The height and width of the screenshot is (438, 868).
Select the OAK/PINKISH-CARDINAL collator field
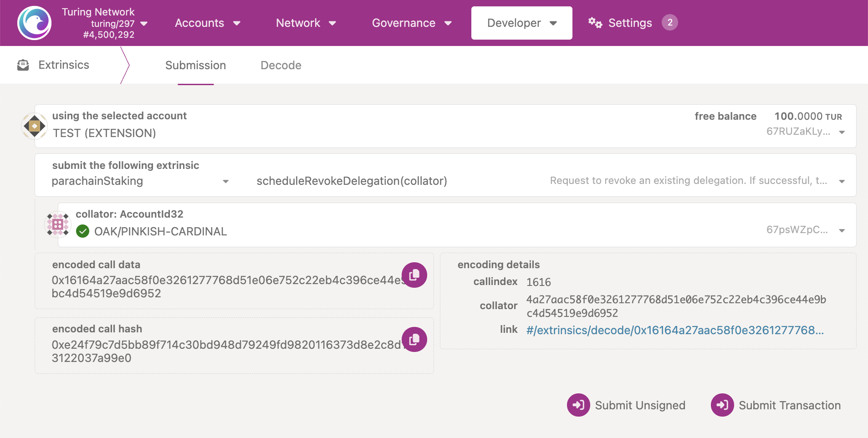pos(457,225)
